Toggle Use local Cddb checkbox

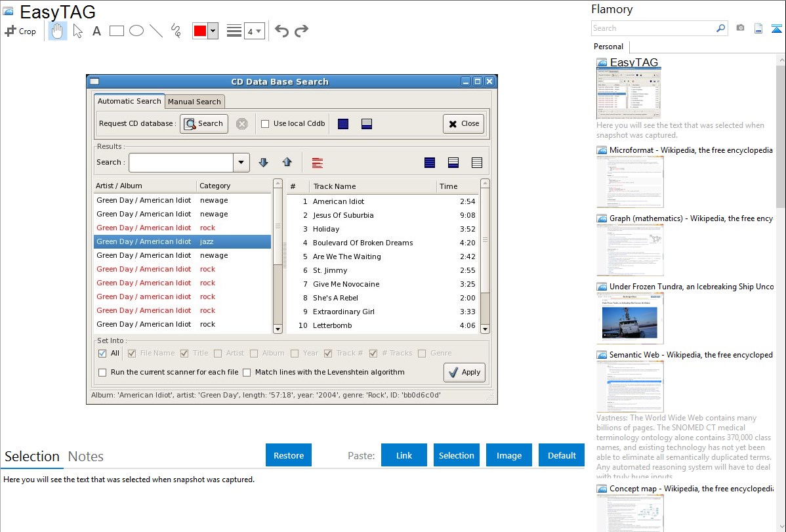coord(265,124)
